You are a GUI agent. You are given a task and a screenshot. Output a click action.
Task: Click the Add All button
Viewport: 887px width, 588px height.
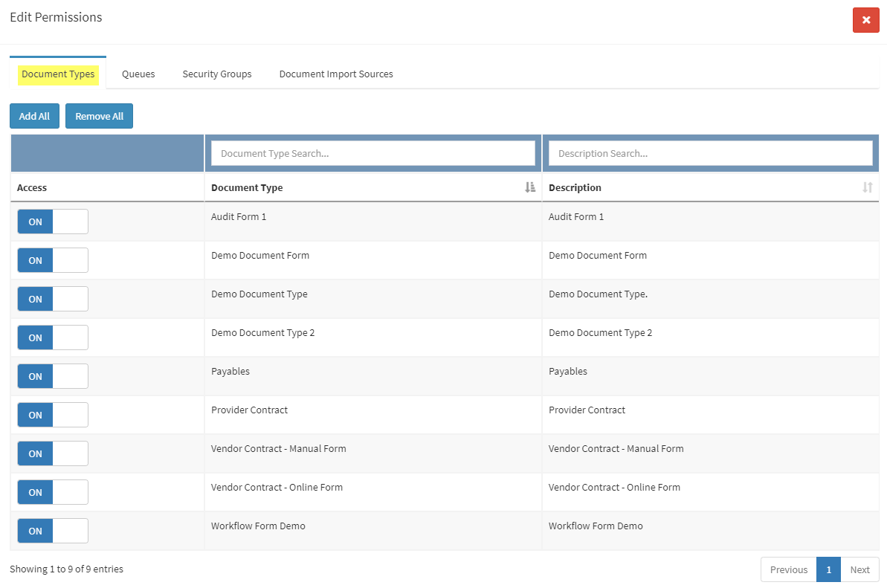pyautogui.click(x=34, y=116)
